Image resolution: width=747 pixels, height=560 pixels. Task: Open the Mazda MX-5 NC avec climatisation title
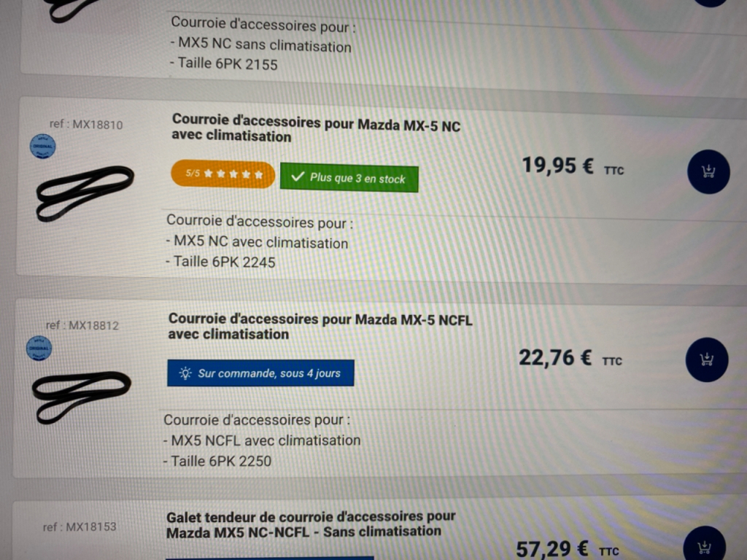(316, 128)
